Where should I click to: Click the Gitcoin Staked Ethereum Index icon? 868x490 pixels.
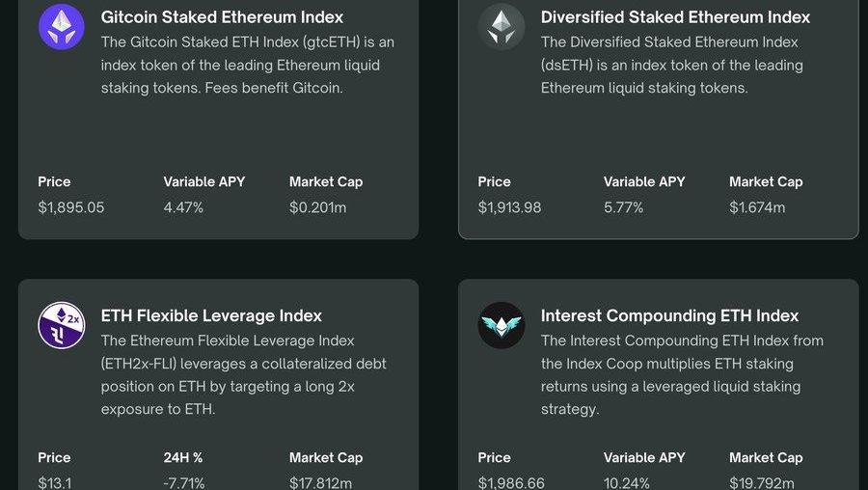[x=62, y=26]
